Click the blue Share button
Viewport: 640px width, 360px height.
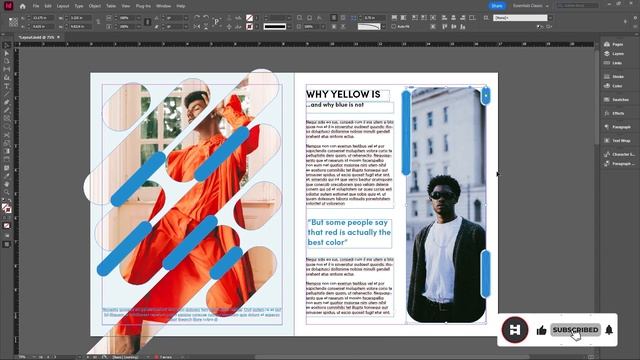click(x=497, y=6)
